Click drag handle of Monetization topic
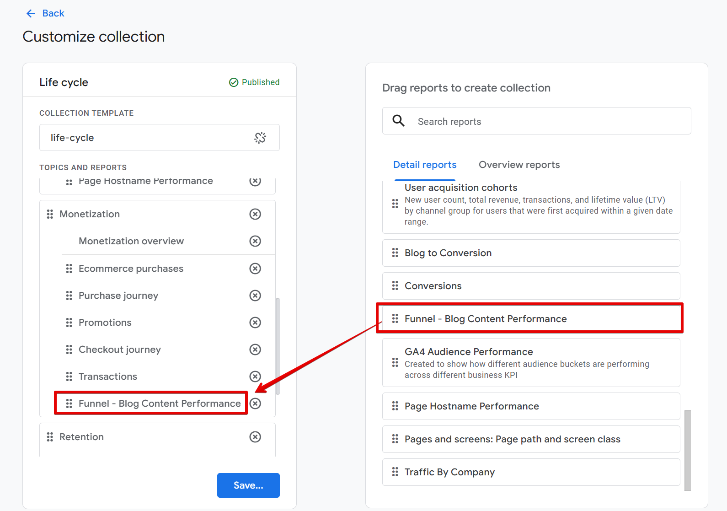Image resolution: width=727 pixels, height=511 pixels. coord(49,214)
